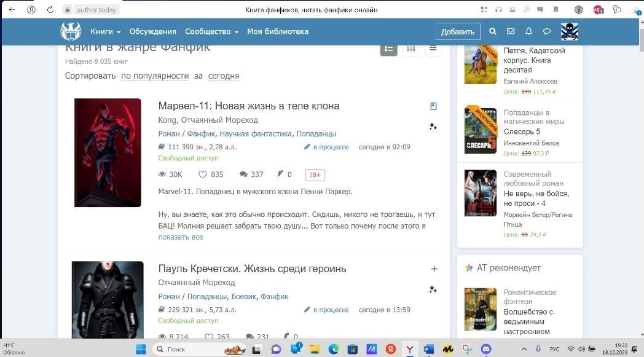This screenshot has width=644, height=357.
Task: Expand description with 'показать все'
Action: pyautogui.click(x=180, y=237)
